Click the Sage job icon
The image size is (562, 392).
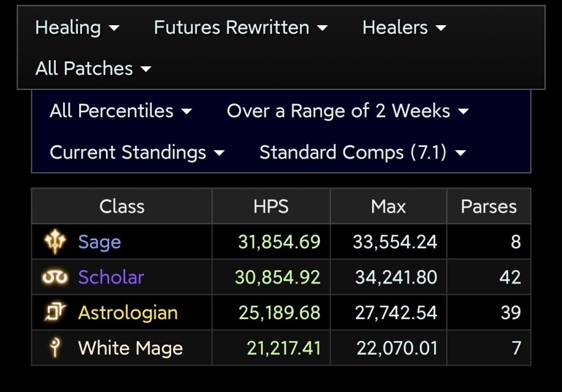(55, 242)
